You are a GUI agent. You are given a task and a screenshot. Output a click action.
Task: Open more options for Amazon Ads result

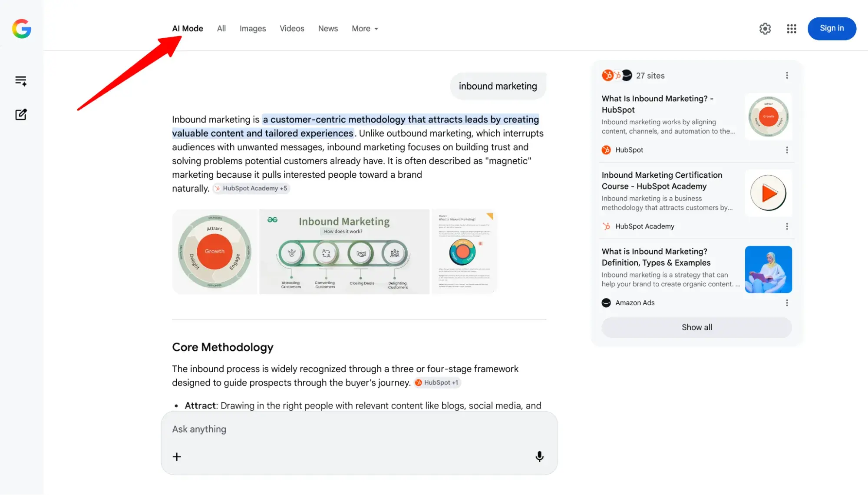[786, 303]
